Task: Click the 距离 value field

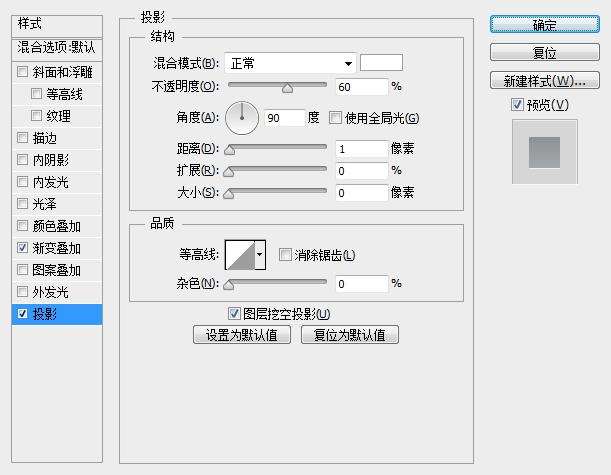Action: tap(362, 149)
